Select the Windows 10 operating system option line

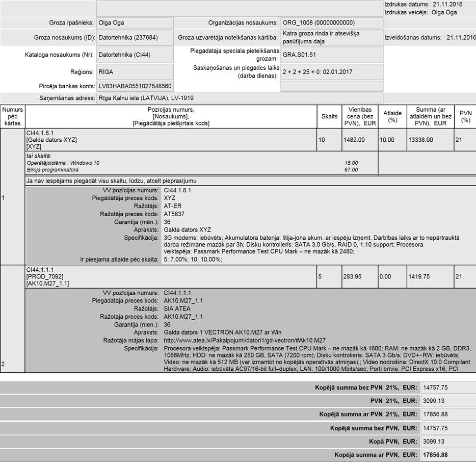(x=63, y=163)
